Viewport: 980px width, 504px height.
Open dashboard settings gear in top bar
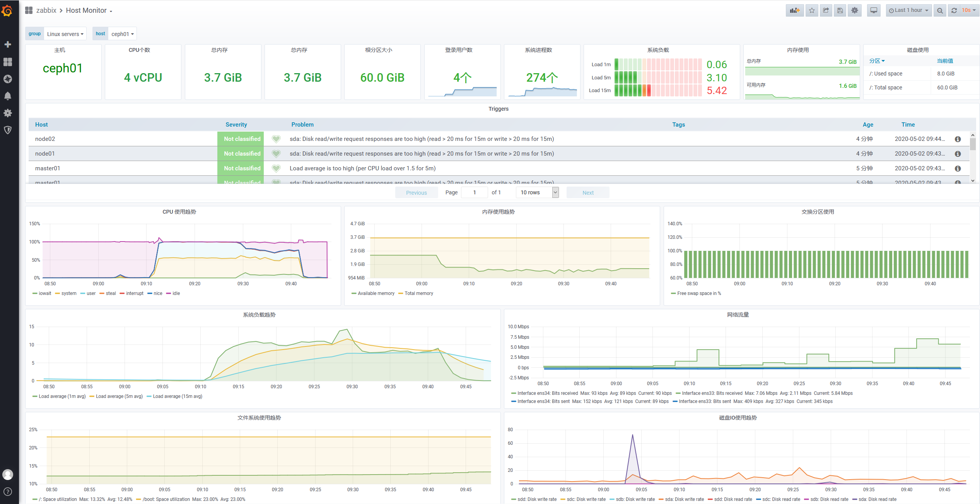pyautogui.click(x=855, y=10)
